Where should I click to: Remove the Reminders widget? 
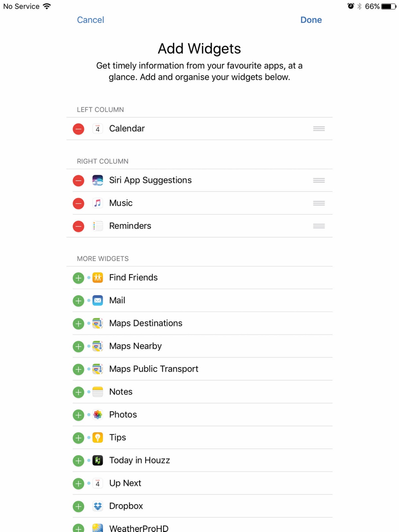tap(78, 226)
